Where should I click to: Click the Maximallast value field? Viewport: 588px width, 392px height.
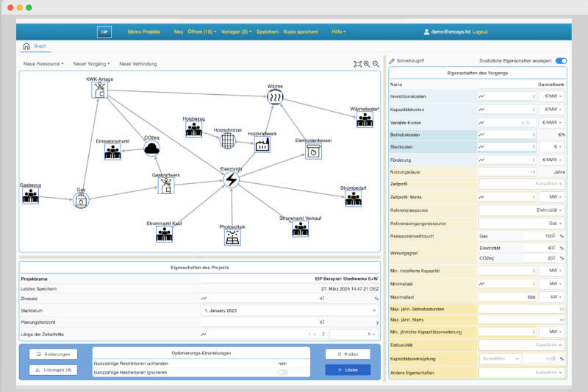click(x=508, y=297)
